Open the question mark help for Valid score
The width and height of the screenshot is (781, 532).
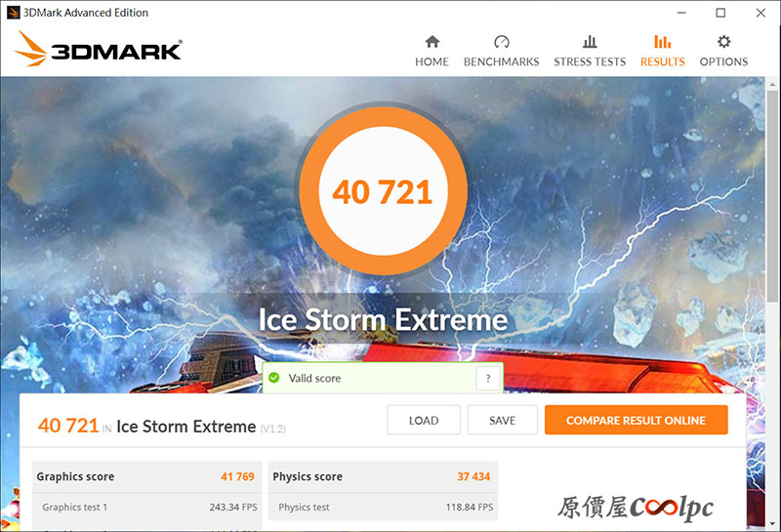[x=488, y=378]
